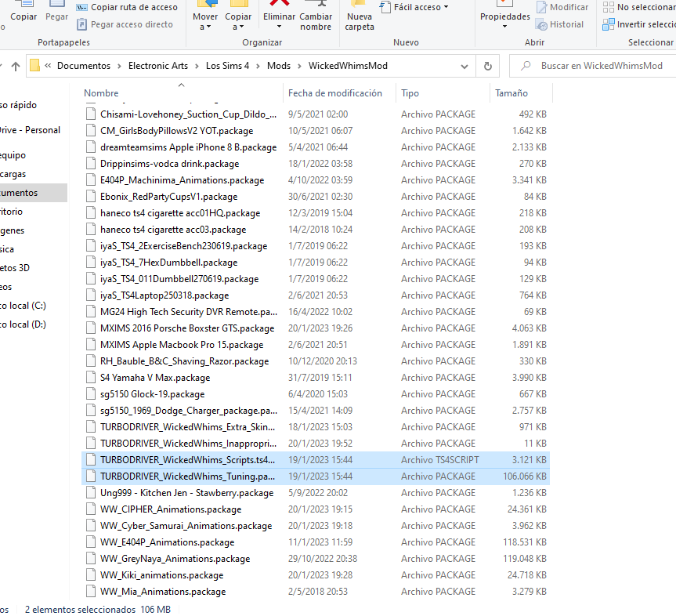Refresh the folder view

(x=487, y=66)
